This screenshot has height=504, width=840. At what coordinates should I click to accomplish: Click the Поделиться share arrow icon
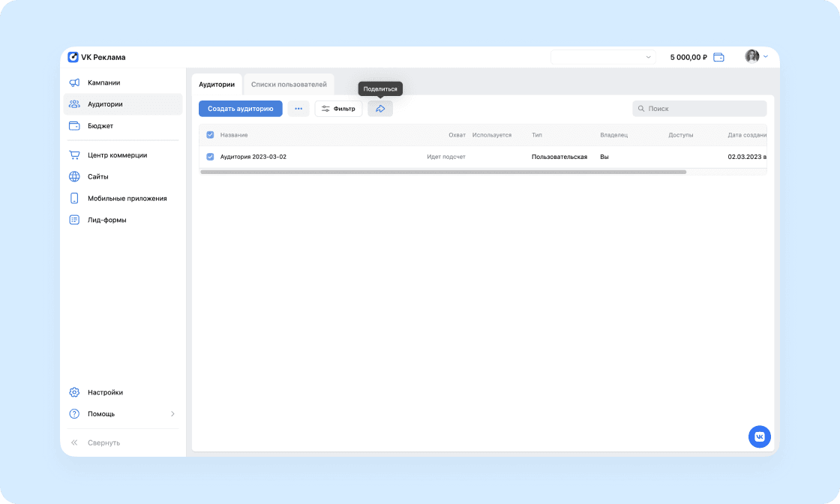click(380, 109)
